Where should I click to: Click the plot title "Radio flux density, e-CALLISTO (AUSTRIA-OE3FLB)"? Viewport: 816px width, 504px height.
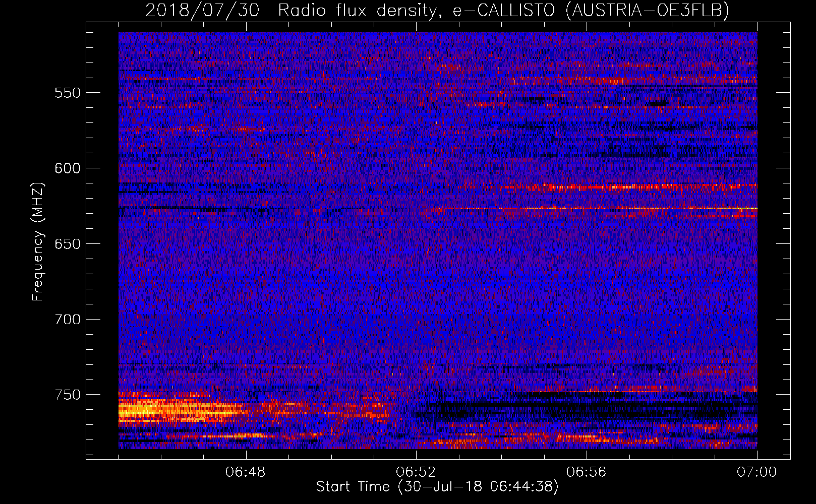(x=503, y=11)
